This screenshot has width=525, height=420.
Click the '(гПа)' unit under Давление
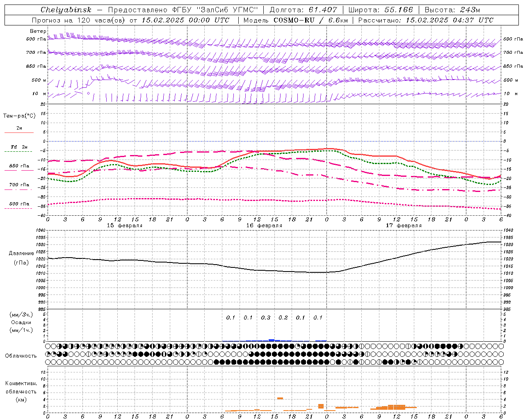point(21,263)
